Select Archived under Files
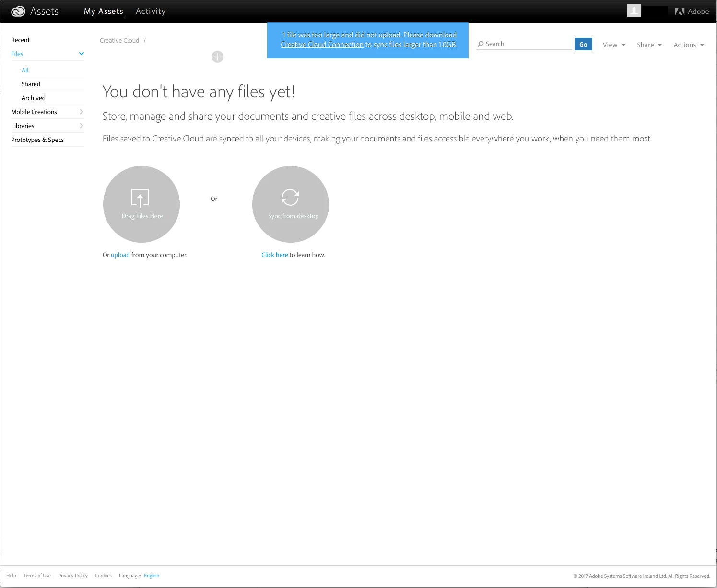This screenshot has width=717, height=588. (34, 98)
